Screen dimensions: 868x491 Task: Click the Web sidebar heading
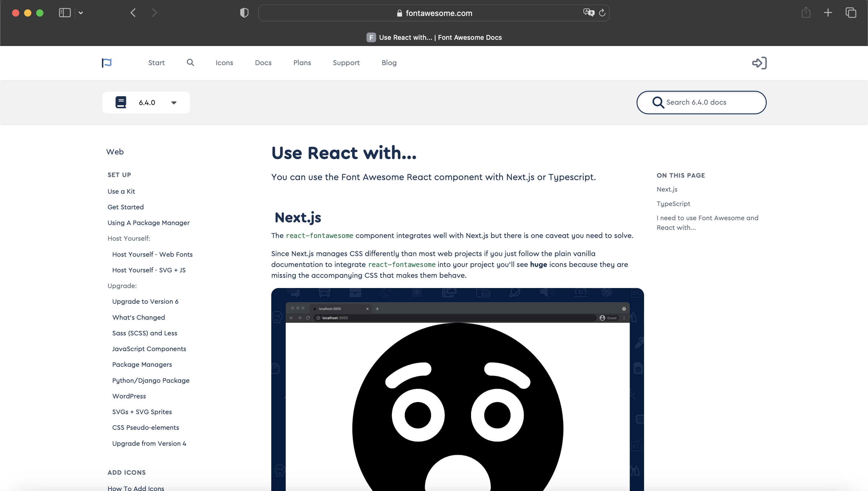115,152
